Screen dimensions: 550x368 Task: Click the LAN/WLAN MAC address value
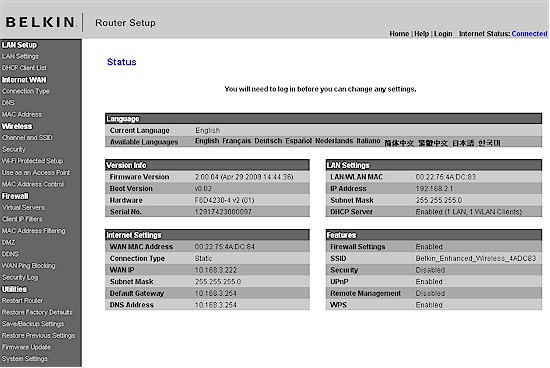tap(445, 177)
